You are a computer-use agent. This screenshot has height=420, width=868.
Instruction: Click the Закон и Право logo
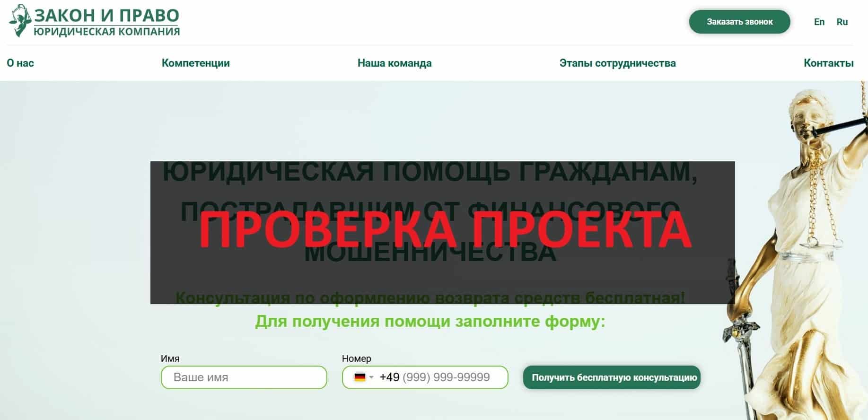[95, 21]
